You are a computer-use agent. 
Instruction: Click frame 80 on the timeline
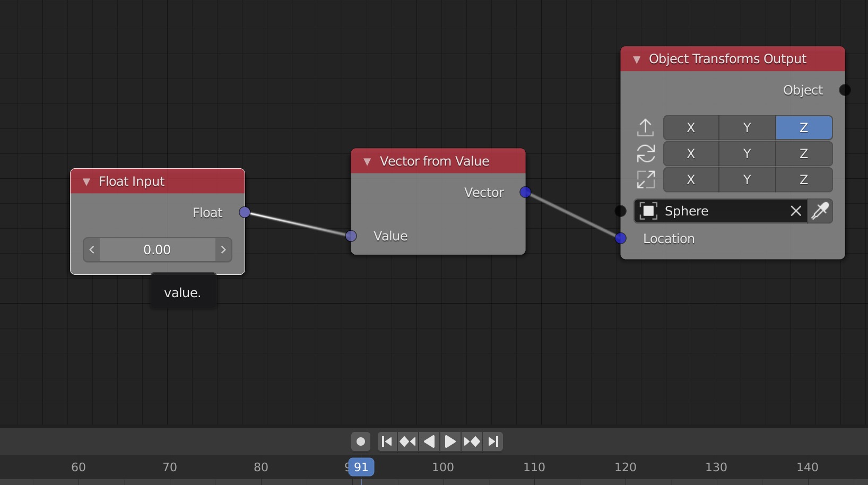(261, 467)
